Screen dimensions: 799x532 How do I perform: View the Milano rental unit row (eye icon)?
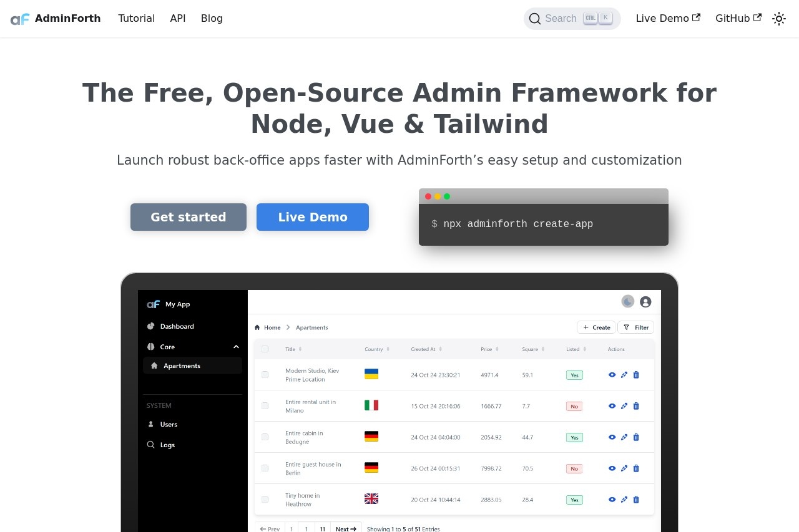tap(612, 406)
